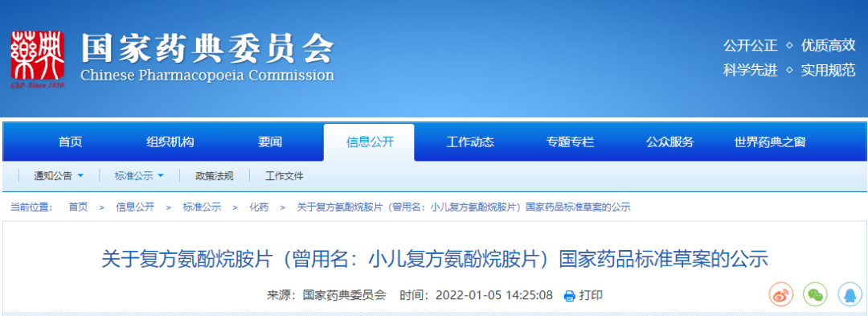Go to 化药 in the breadcrumb
868x316 pixels.
(x=259, y=207)
